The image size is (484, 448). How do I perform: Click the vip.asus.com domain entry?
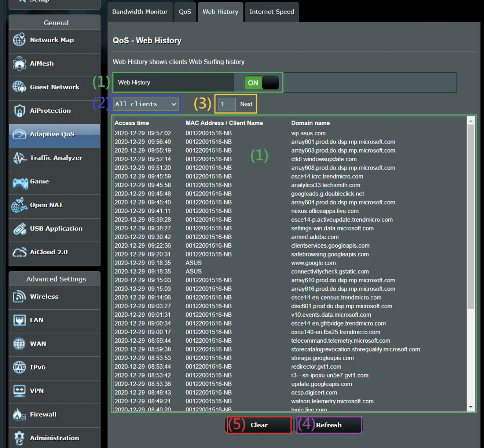point(308,133)
